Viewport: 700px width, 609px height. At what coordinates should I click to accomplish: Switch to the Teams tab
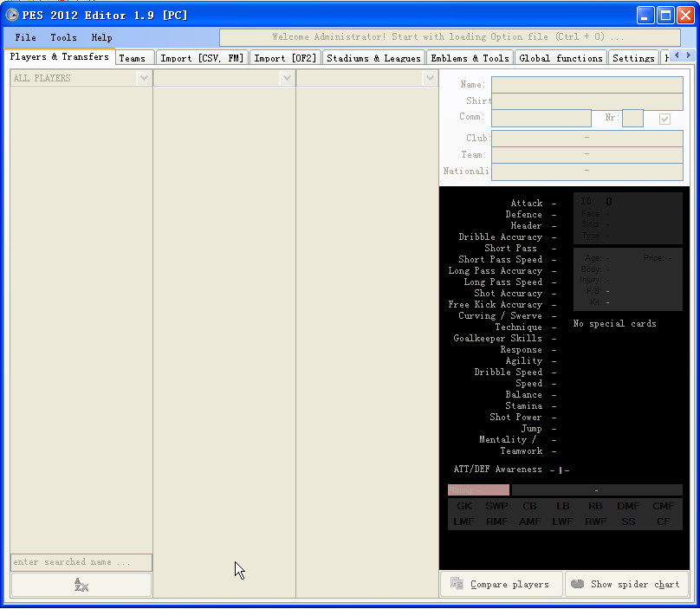pos(135,58)
